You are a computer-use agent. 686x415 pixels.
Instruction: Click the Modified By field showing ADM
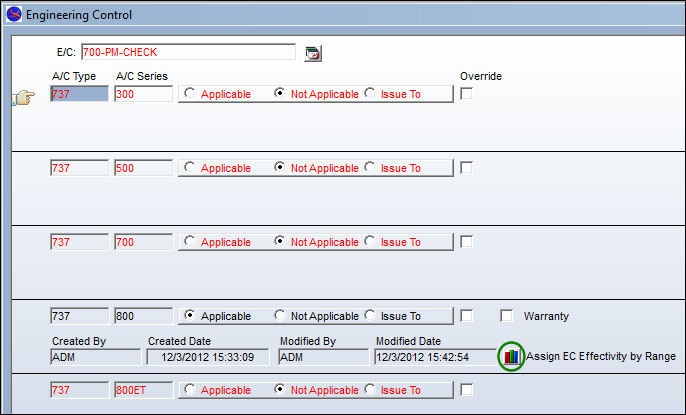pos(324,357)
